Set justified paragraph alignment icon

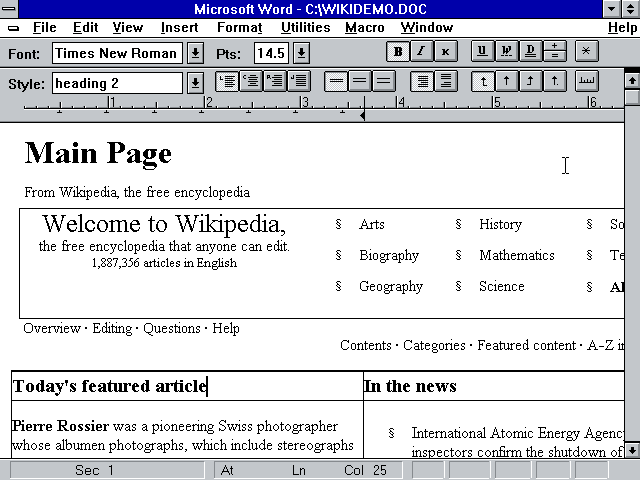point(299,81)
